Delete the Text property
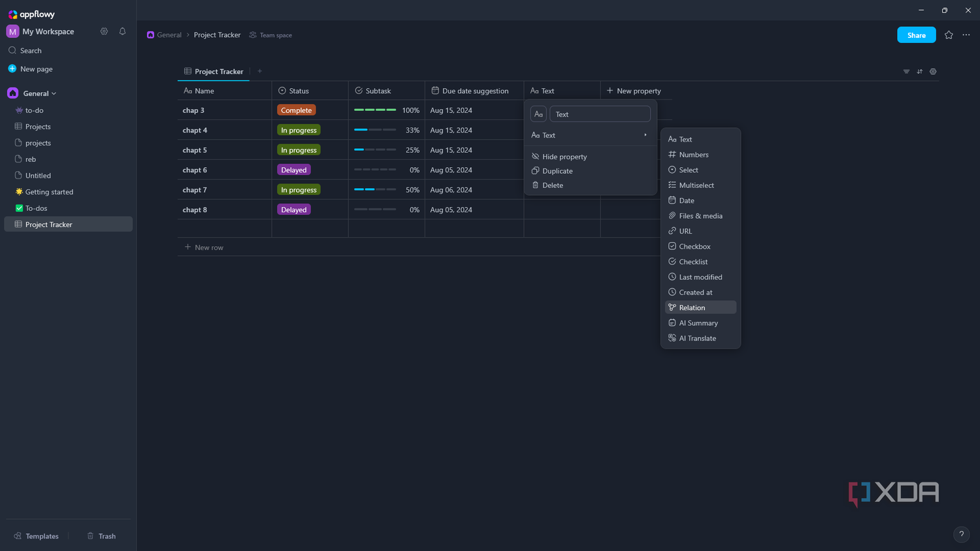The image size is (980, 551). click(x=591, y=185)
